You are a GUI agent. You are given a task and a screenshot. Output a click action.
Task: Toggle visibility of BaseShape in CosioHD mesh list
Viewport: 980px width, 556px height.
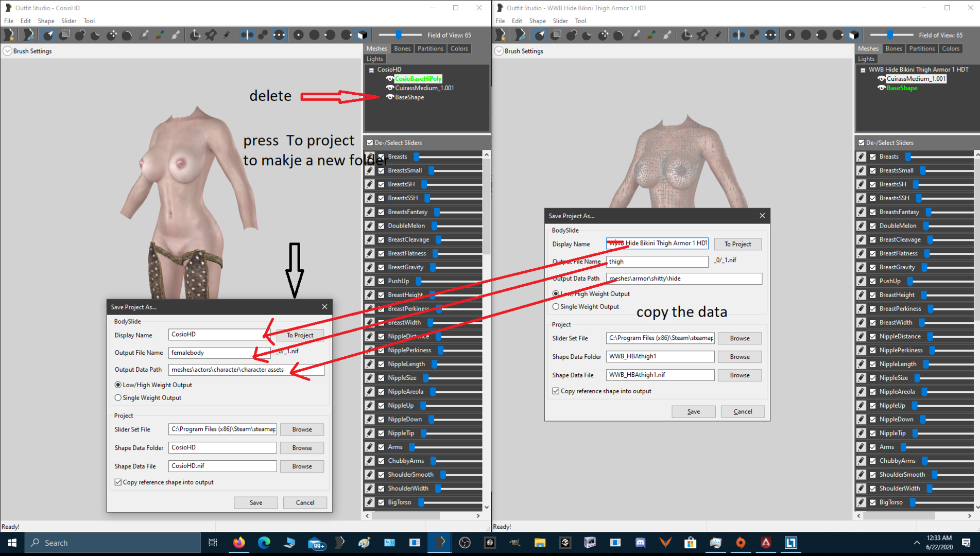[x=390, y=97]
